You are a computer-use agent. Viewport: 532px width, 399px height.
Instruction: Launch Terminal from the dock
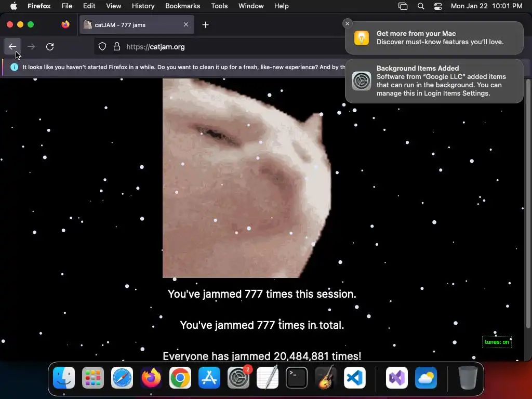[x=297, y=378]
